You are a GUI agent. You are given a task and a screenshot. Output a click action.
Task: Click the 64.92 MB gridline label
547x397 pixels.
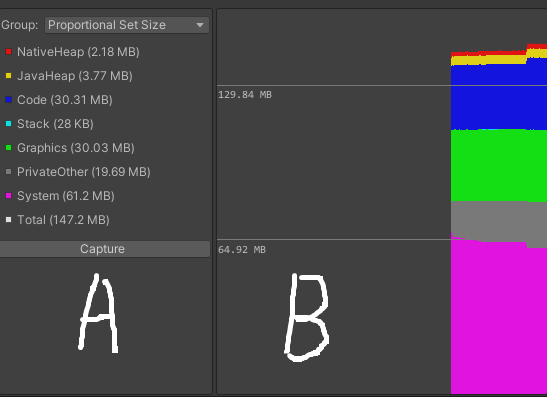point(242,250)
